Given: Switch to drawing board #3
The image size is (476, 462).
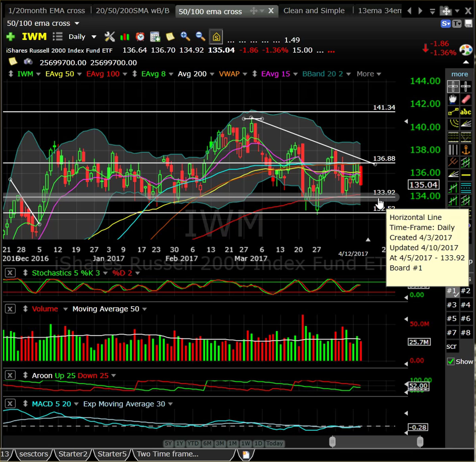Looking at the screenshot, I should [x=452, y=305].
